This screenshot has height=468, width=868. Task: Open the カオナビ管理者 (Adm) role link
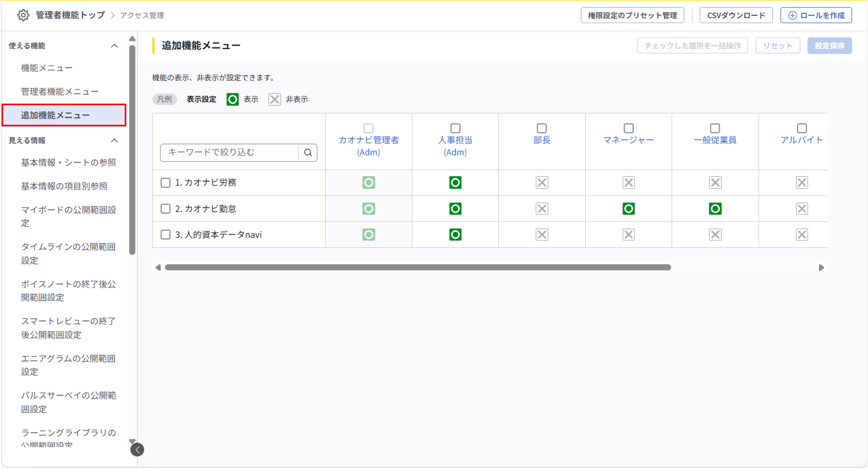(369, 146)
